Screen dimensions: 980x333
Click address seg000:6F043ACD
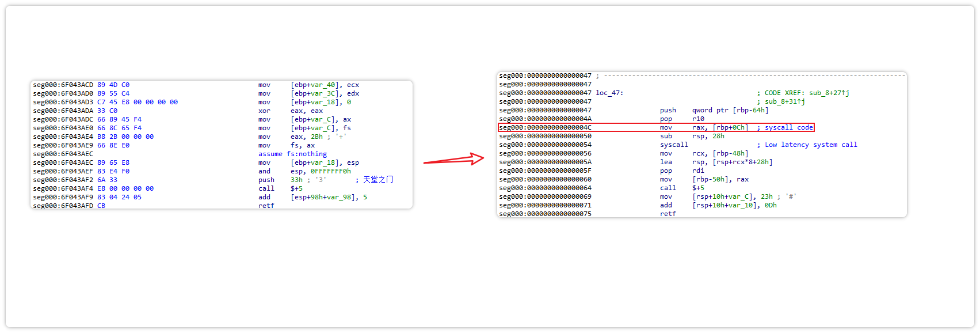63,85
